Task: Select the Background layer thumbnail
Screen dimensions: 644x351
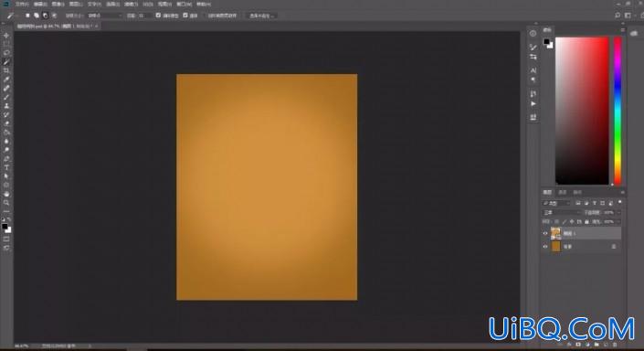Action: 555,247
